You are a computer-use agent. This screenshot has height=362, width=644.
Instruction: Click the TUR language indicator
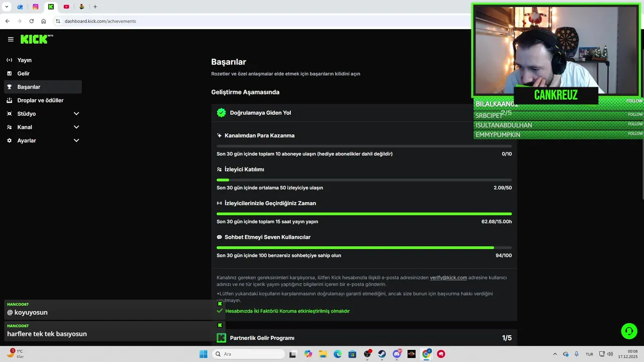point(589,354)
